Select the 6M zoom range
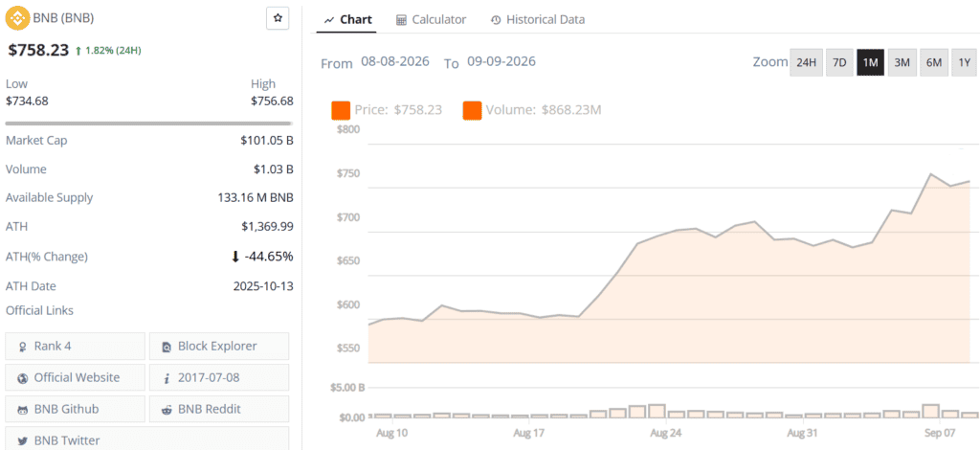 tap(934, 62)
